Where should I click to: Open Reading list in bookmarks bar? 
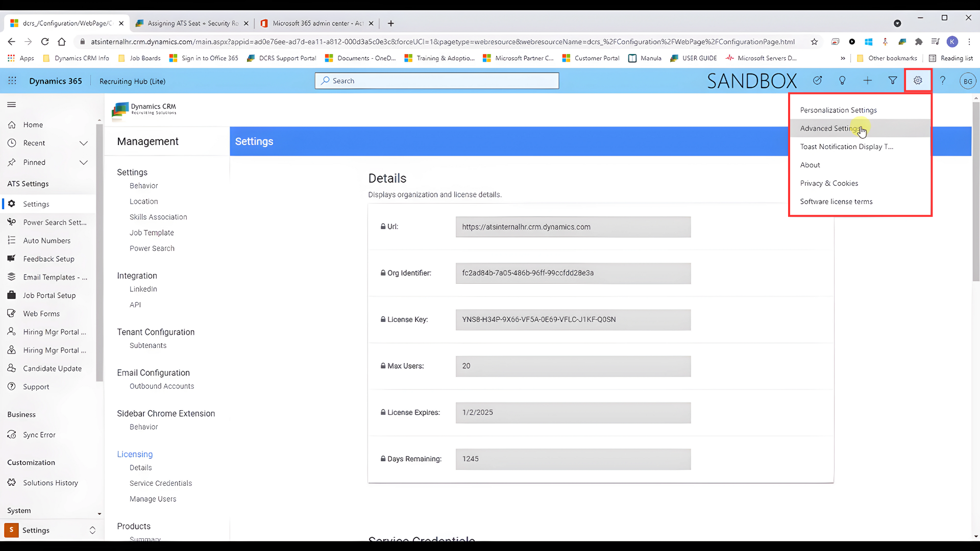coord(951,58)
